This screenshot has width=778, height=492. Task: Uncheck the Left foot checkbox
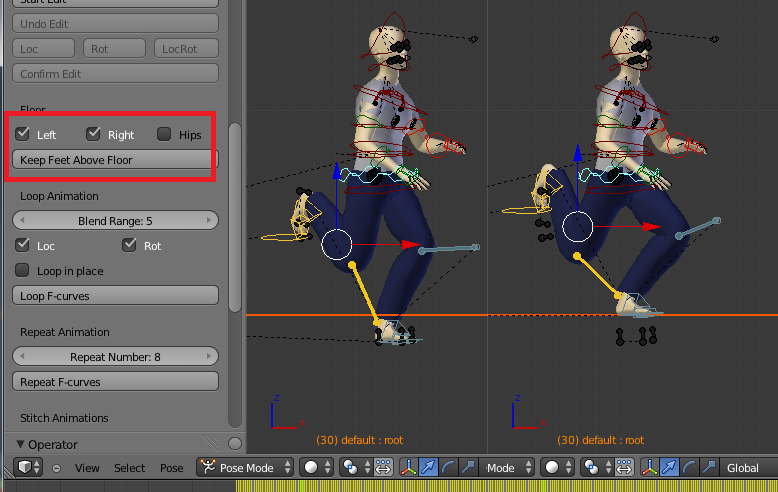(23, 134)
